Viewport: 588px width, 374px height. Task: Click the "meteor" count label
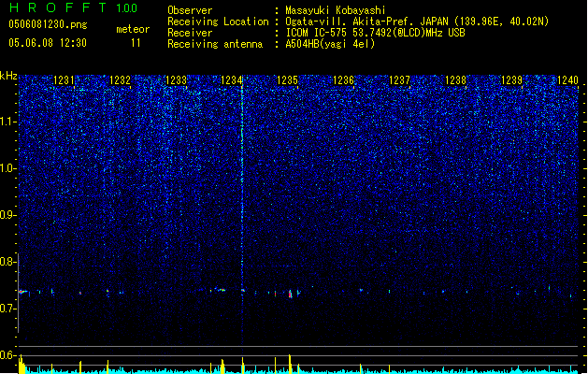click(x=133, y=29)
